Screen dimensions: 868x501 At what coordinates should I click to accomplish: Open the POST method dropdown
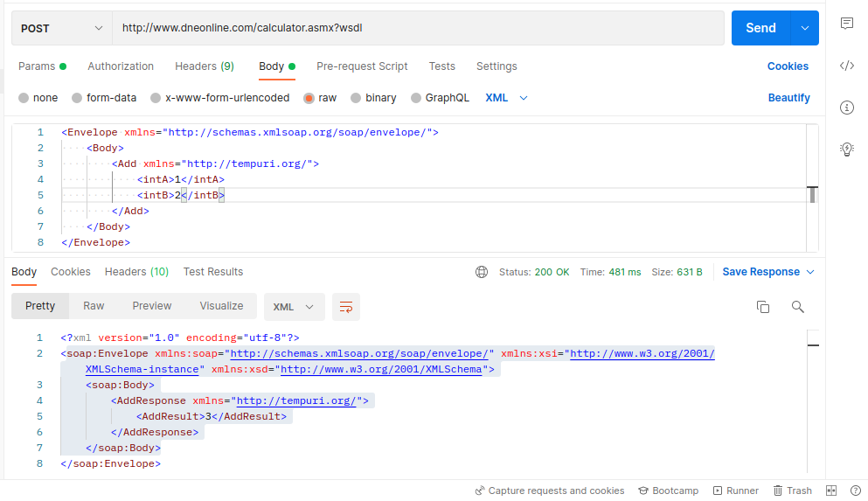point(61,28)
